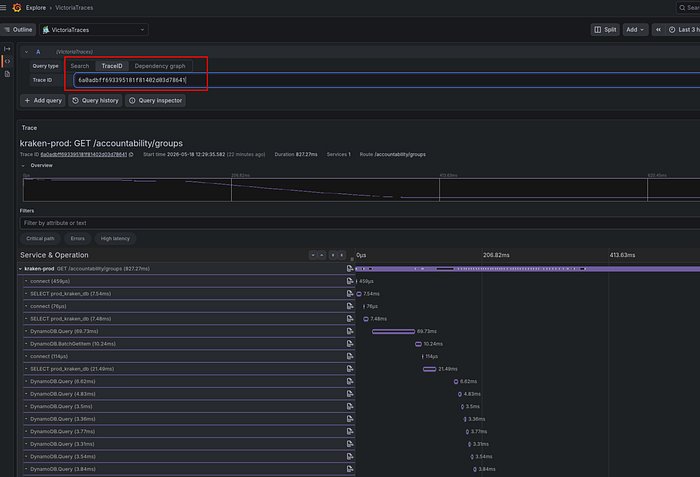Copy the trace ID icon next to trace link
700x477 pixels.
coord(131,155)
